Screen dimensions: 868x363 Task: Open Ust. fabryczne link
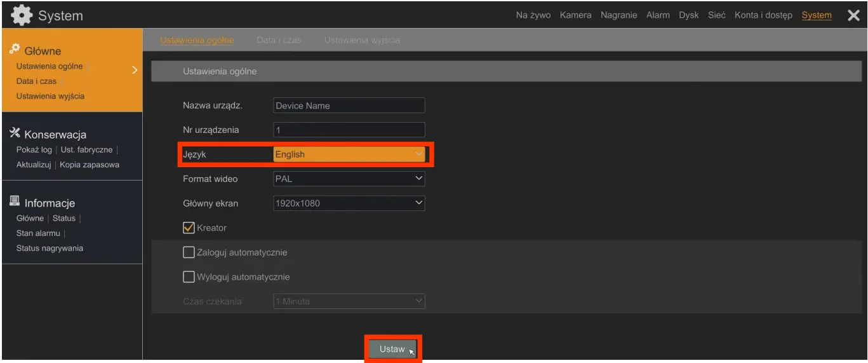point(86,150)
